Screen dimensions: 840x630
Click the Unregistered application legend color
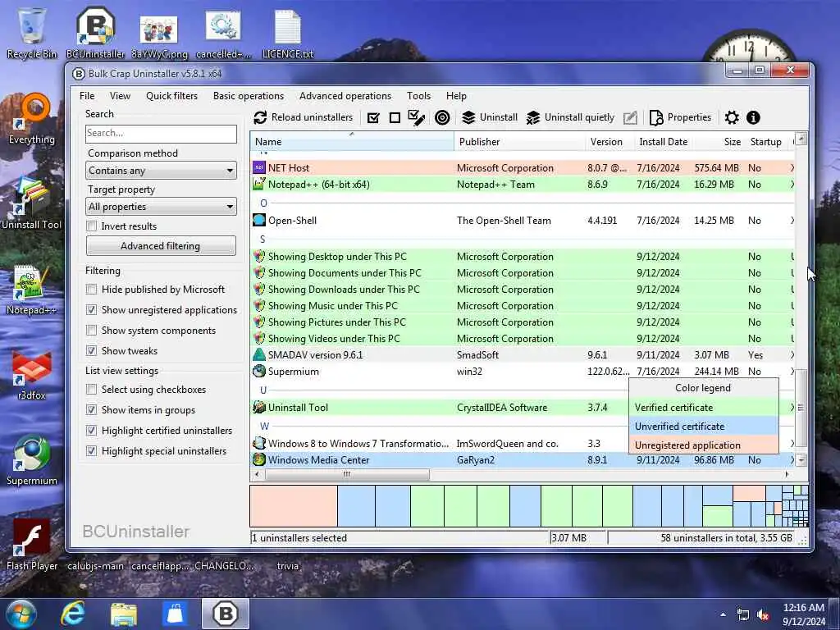pyautogui.click(x=703, y=445)
